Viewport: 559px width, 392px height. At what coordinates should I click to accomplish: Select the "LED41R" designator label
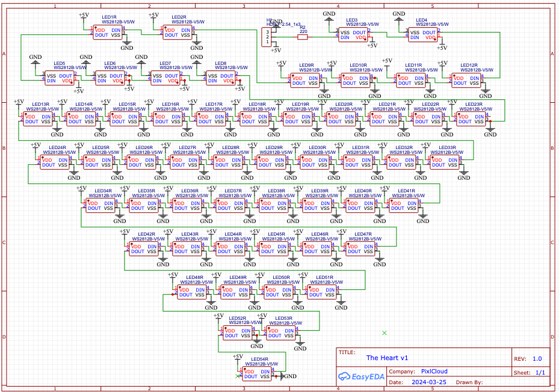click(406, 191)
